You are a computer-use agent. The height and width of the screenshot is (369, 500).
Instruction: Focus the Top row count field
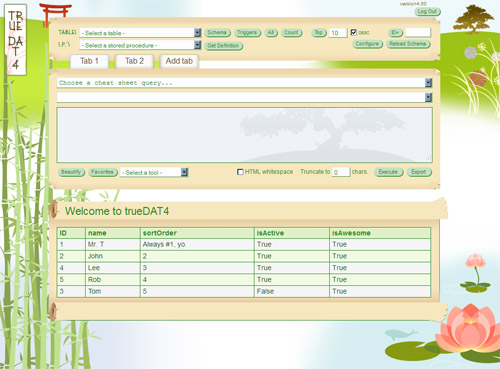[338, 33]
